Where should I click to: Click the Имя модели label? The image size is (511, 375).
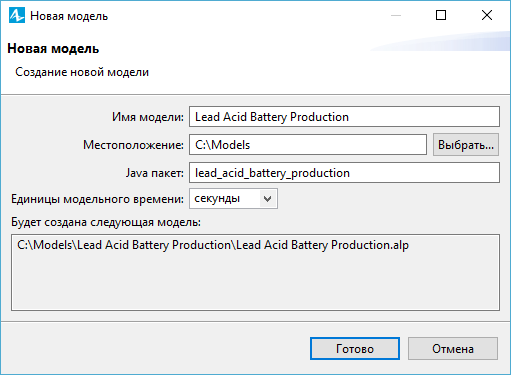click(x=148, y=117)
